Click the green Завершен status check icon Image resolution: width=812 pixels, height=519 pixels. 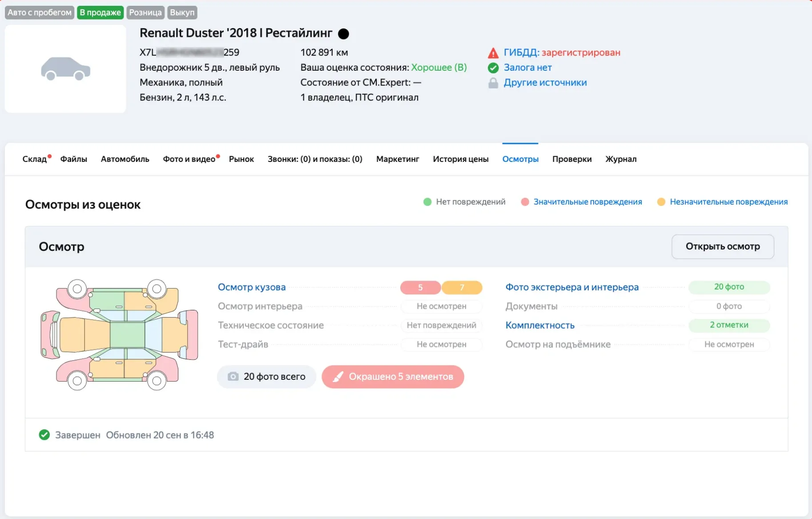click(x=44, y=435)
